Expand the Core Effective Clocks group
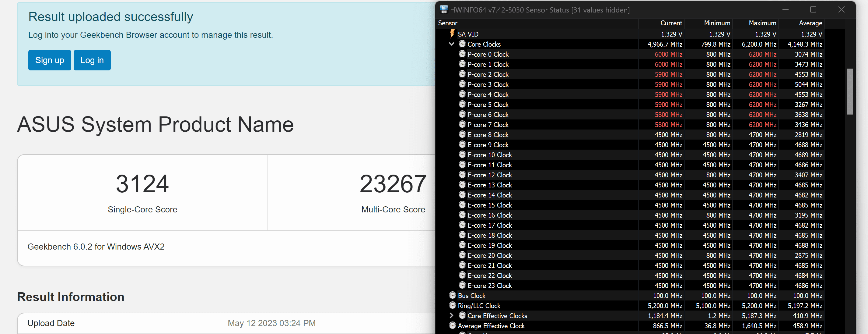Image resolution: width=868 pixels, height=334 pixels. click(452, 315)
